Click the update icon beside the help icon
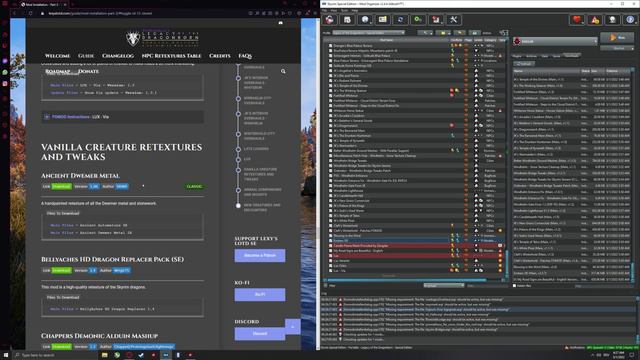The image size is (640, 360). (612, 20)
